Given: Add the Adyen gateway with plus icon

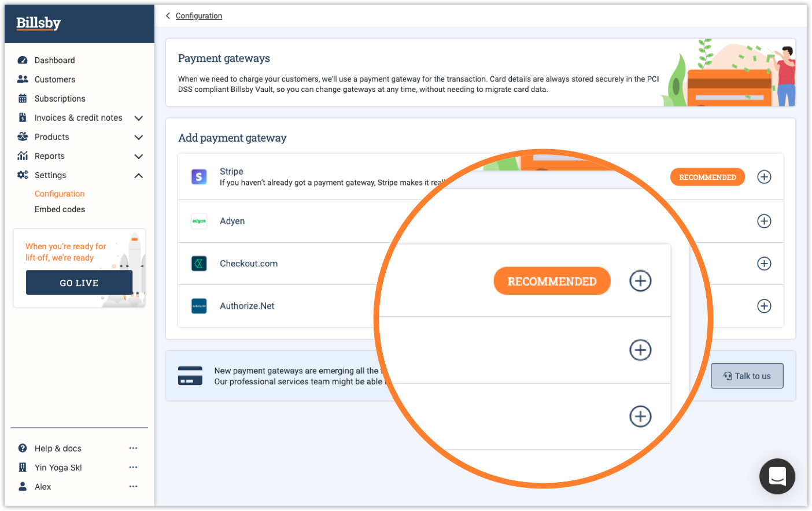Looking at the screenshot, I should 764,221.
